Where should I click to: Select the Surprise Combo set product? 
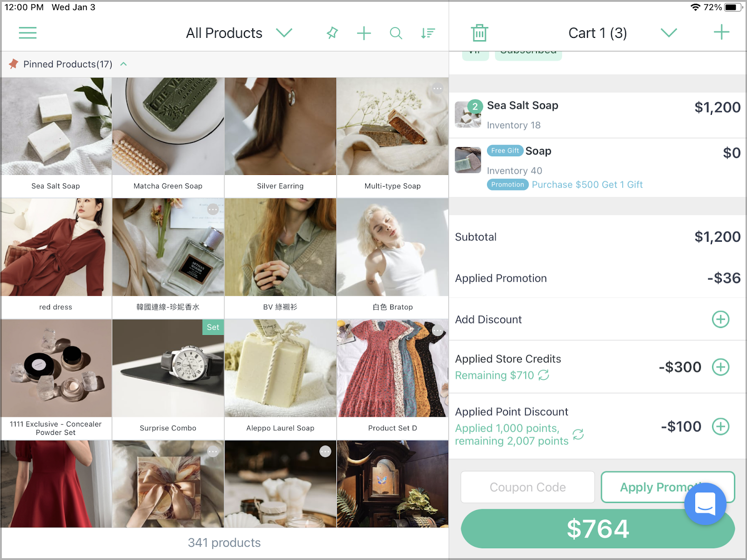(168, 379)
